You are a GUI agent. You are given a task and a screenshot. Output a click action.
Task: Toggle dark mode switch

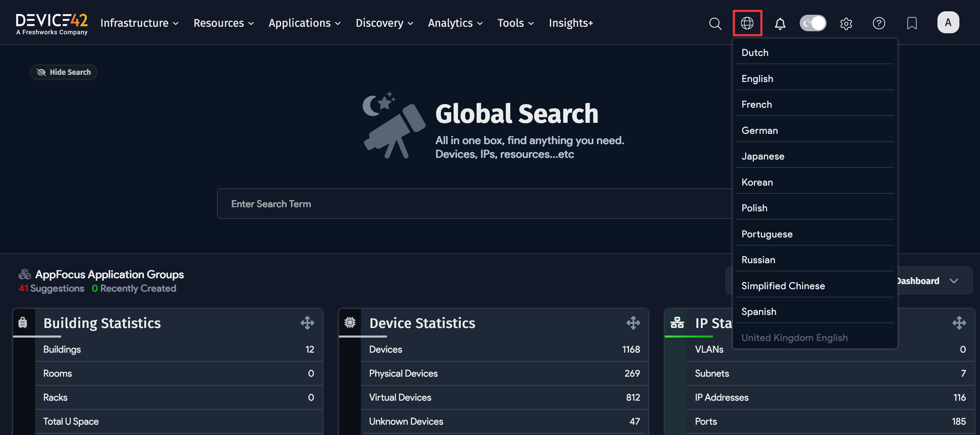click(813, 23)
